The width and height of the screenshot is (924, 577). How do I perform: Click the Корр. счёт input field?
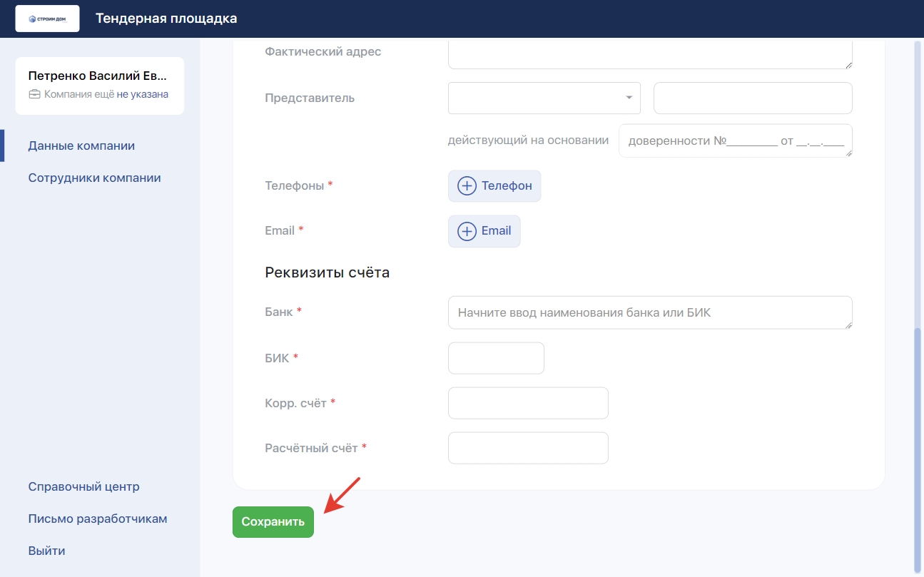[x=528, y=403]
